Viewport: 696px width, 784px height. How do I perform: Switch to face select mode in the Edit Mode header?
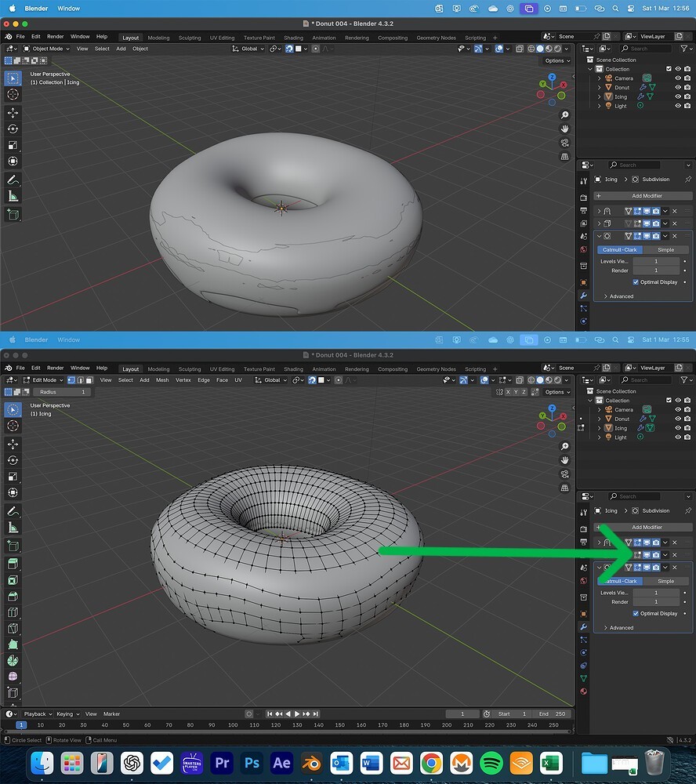(89, 380)
